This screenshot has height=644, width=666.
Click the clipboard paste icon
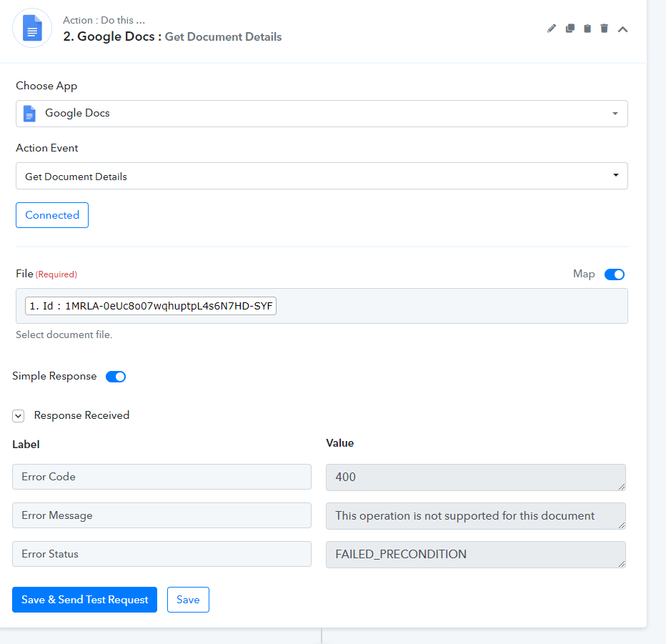point(587,29)
